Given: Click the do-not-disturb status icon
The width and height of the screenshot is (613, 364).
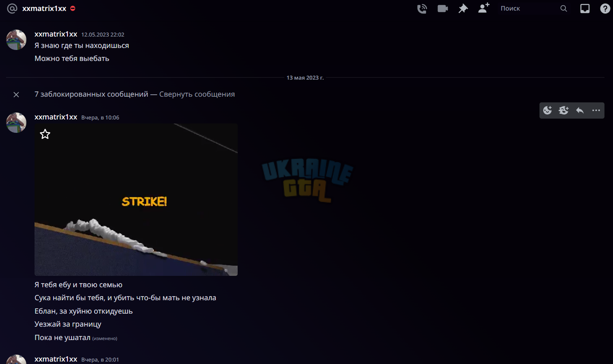Looking at the screenshot, I should point(73,8).
